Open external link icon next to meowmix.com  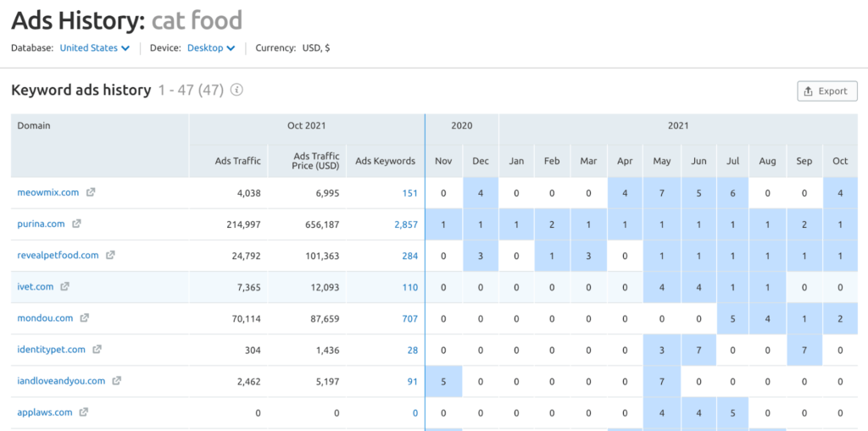pos(91,192)
